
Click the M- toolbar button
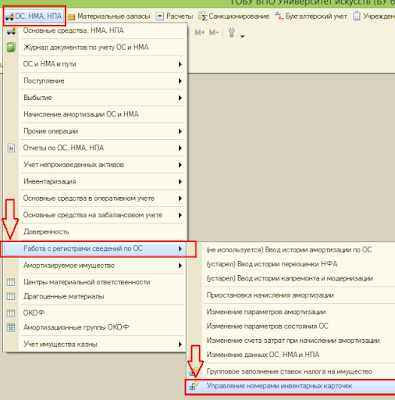click(214, 33)
